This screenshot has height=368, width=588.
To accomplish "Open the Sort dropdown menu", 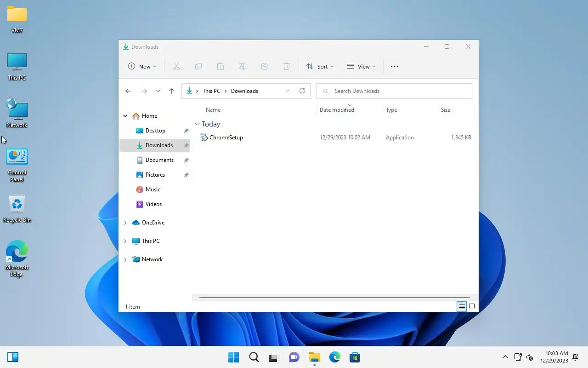I will pos(320,66).
